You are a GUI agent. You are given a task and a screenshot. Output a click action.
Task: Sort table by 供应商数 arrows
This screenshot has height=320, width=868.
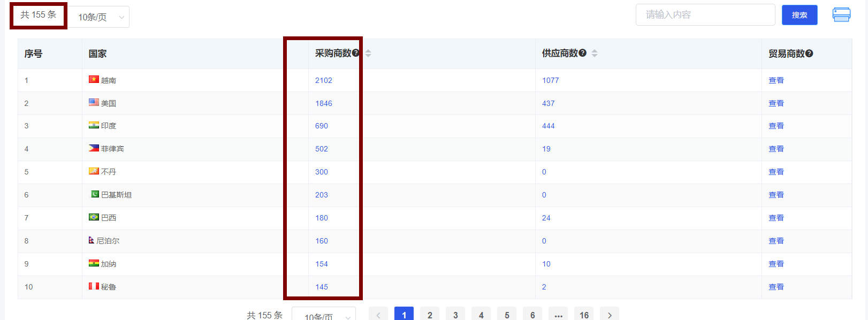click(595, 54)
